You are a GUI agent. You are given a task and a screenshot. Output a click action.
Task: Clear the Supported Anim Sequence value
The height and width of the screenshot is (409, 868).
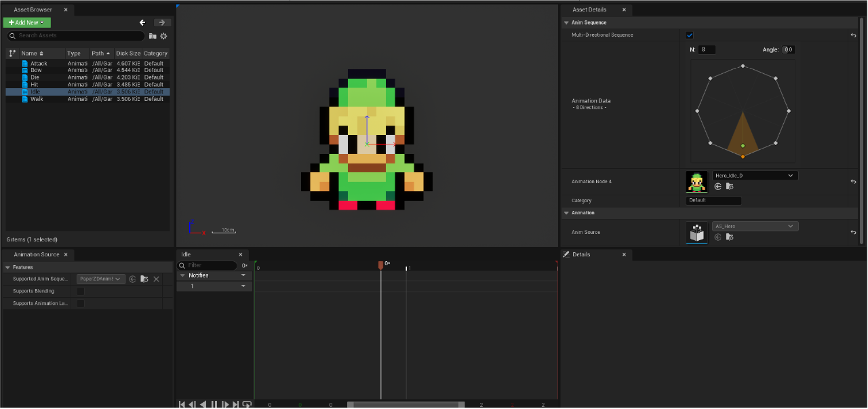156,279
